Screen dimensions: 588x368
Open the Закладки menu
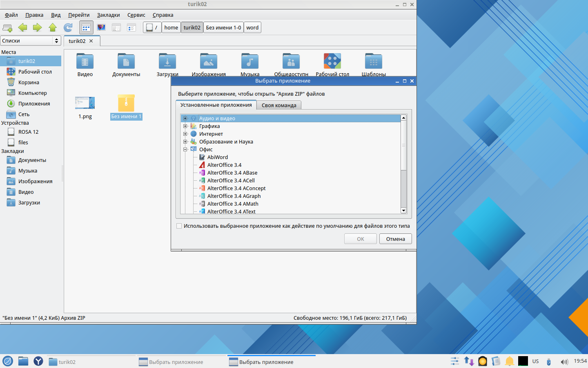point(108,15)
